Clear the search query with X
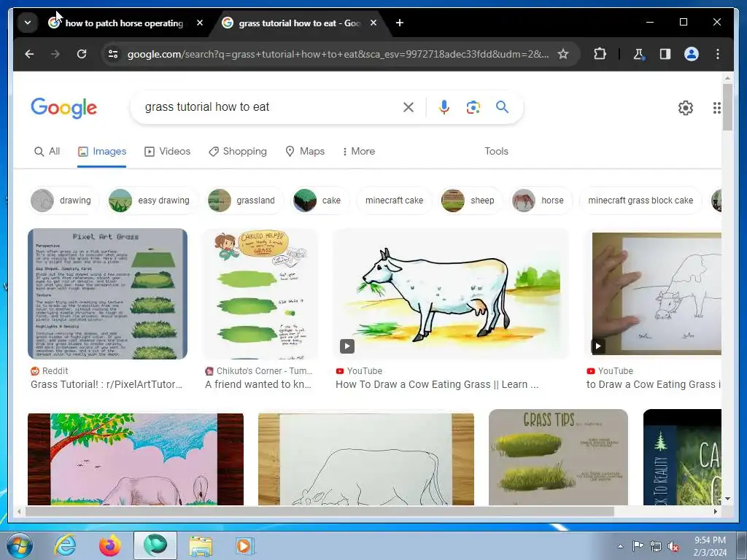This screenshot has width=747, height=560. click(x=409, y=107)
